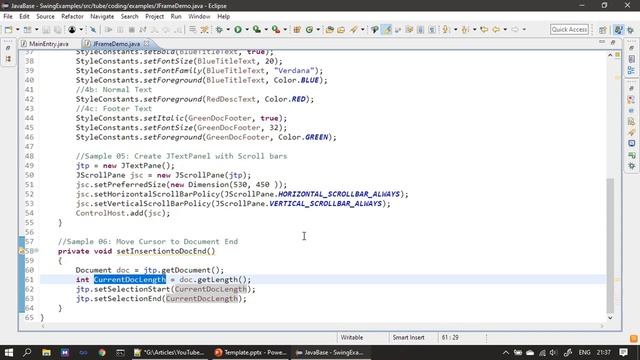This screenshot has width=640, height=360.
Task: Click the New file toolbar icon
Action: pos(9,29)
